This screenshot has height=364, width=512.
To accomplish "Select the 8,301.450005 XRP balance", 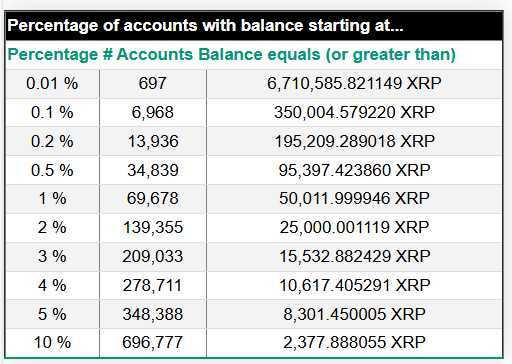I will [355, 314].
